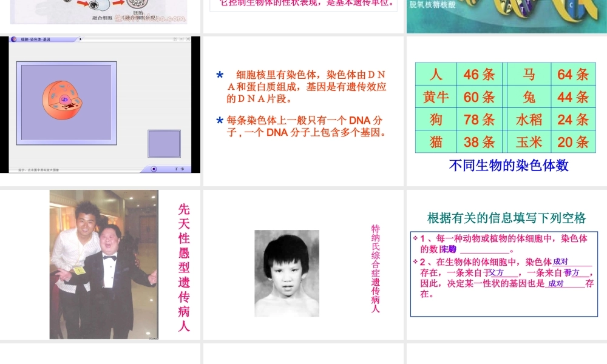The image size is (607, 364).
Task: Click the table cell 78 条
Action: click(x=480, y=119)
